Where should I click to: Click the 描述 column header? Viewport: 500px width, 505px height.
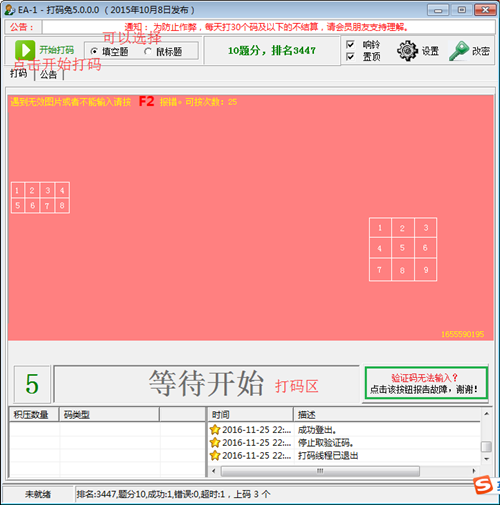[x=387, y=415]
